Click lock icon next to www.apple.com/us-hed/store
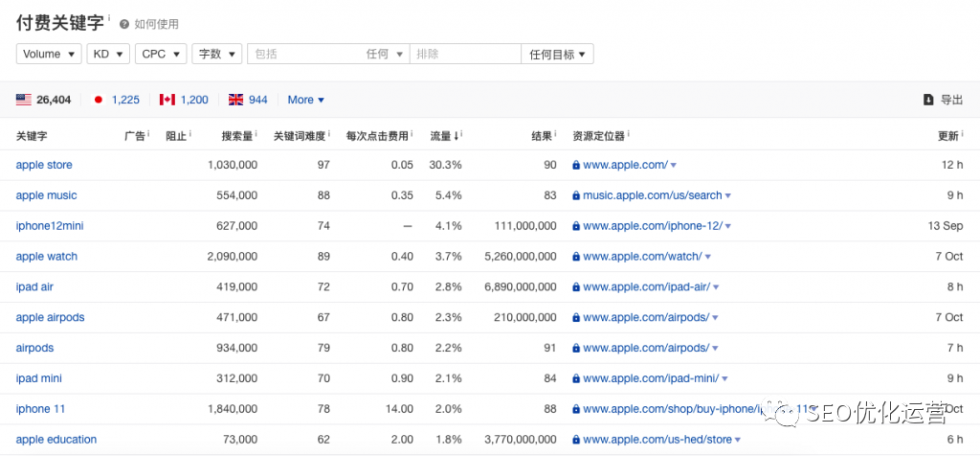The height and width of the screenshot is (456, 980). [x=576, y=440]
